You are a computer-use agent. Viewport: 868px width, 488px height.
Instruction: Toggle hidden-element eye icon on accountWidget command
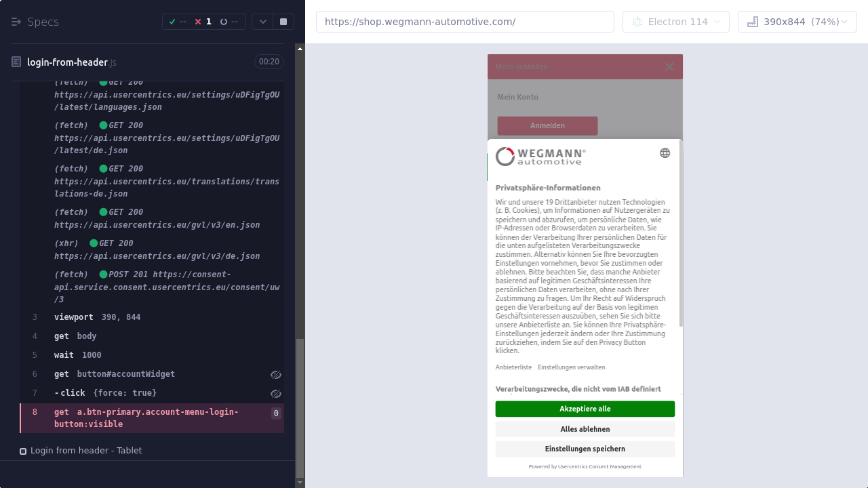point(275,375)
